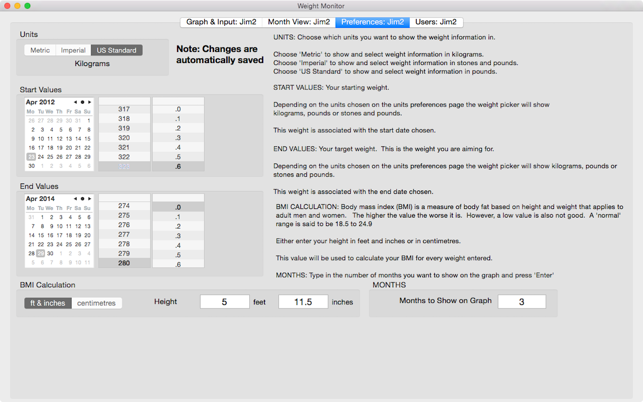Choose day 23 in Apr 2012 calendar

pos(31,157)
